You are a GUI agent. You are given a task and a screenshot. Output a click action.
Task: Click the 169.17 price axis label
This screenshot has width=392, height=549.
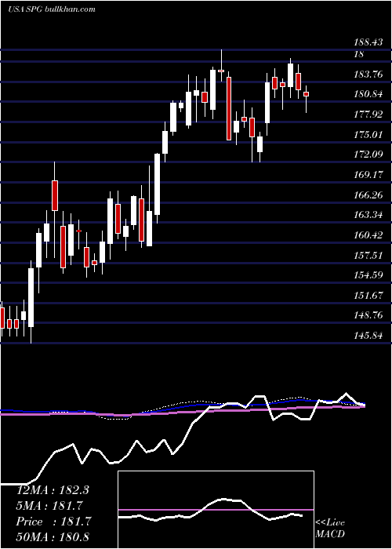(368, 175)
